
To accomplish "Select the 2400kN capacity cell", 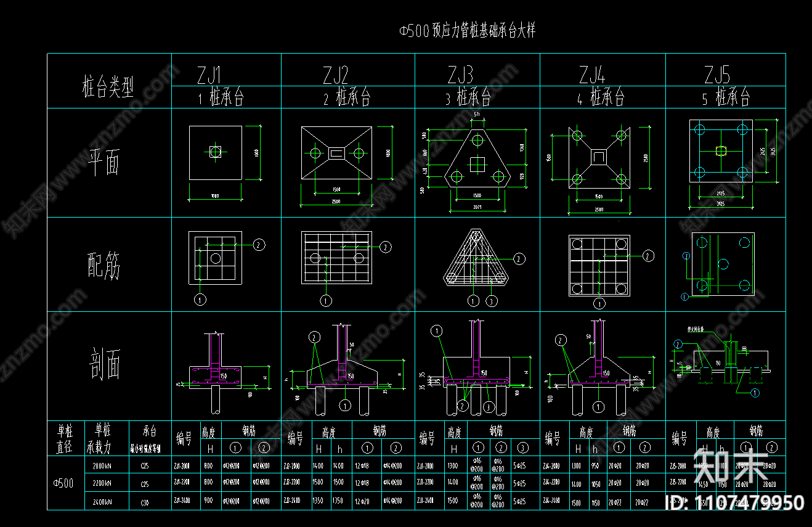I will [x=102, y=502].
